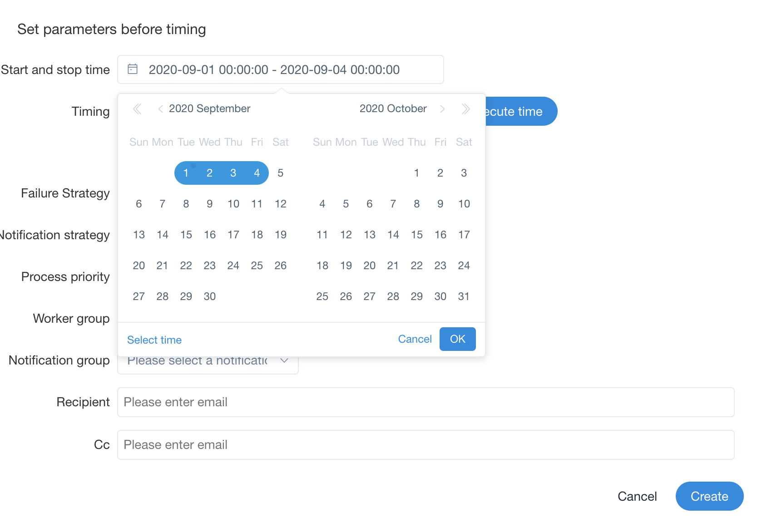The width and height of the screenshot is (762, 532).
Task: Jump to next year with double-right arrow
Action: [x=465, y=109]
